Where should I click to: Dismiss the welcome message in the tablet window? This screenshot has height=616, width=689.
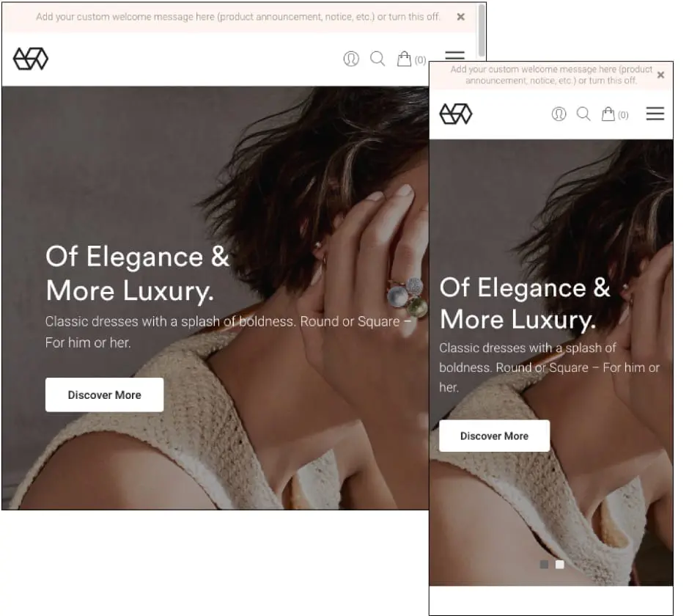click(x=460, y=17)
